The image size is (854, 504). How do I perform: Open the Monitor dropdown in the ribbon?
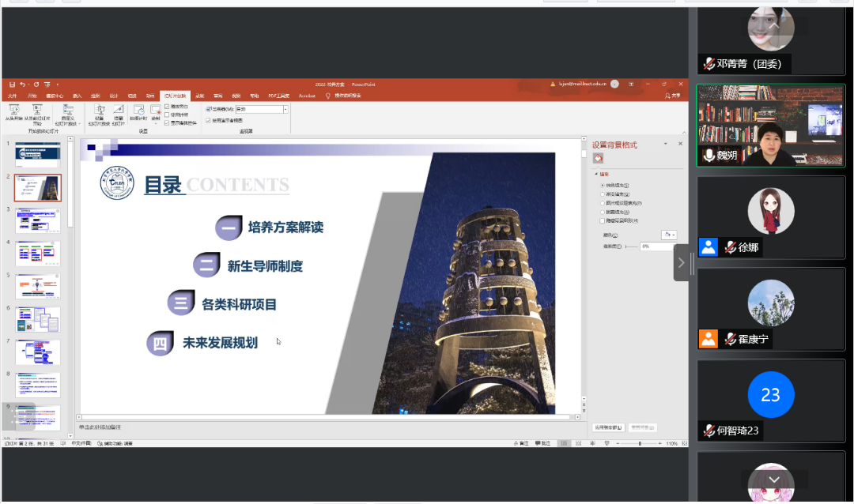click(285, 109)
